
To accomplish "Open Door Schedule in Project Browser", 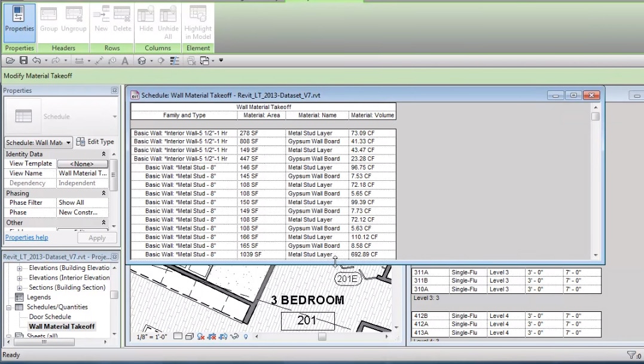I will 50,317.
